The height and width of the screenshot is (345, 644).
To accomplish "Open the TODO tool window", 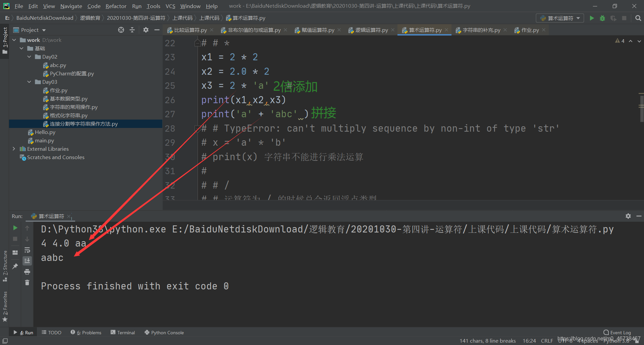I will 52,332.
